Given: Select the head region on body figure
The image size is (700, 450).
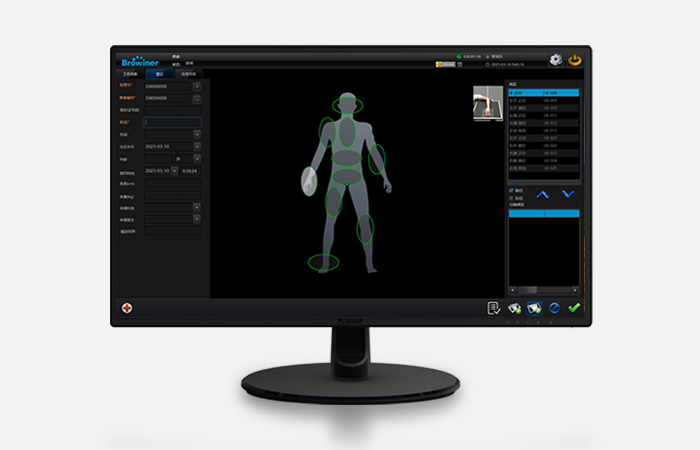Looking at the screenshot, I should [x=346, y=102].
